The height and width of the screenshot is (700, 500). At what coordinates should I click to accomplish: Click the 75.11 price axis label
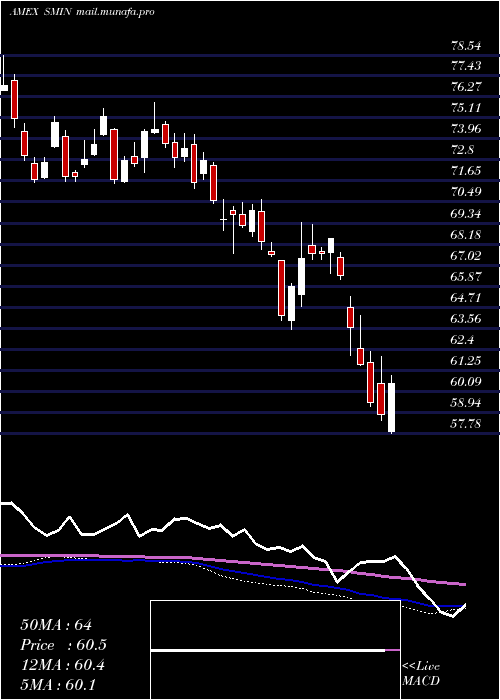click(x=466, y=108)
